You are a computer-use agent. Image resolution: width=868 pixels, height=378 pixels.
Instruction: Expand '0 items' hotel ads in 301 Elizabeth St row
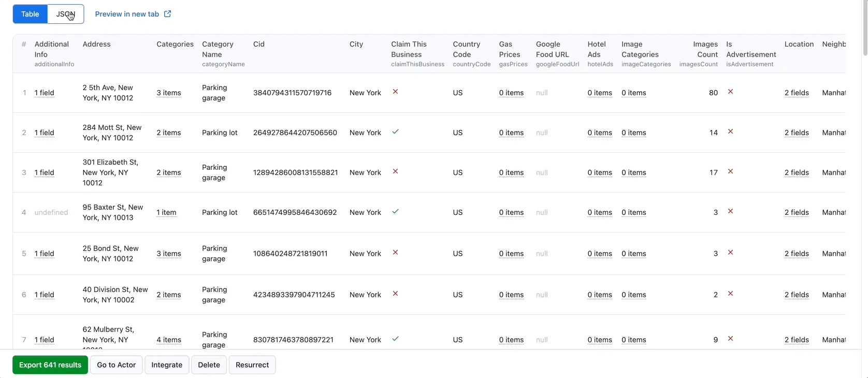point(600,172)
